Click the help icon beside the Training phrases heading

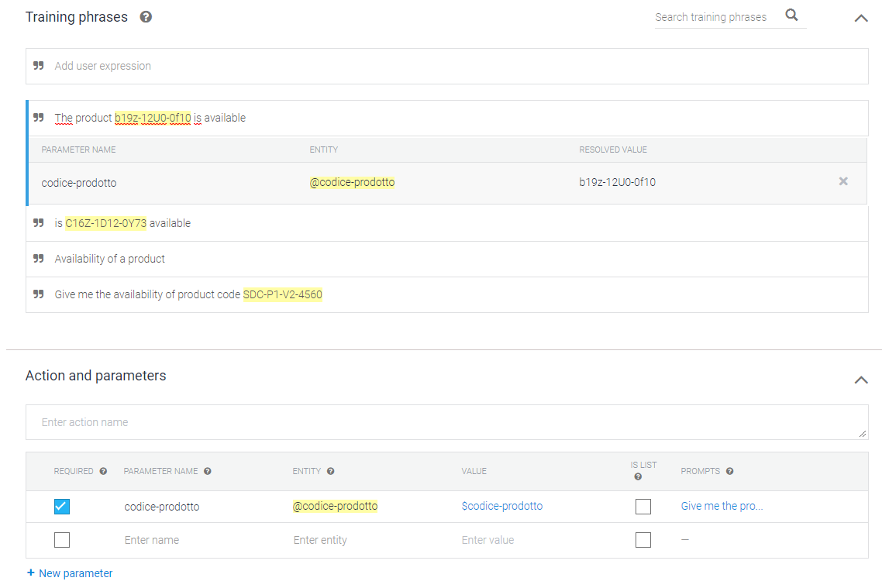click(x=146, y=16)
